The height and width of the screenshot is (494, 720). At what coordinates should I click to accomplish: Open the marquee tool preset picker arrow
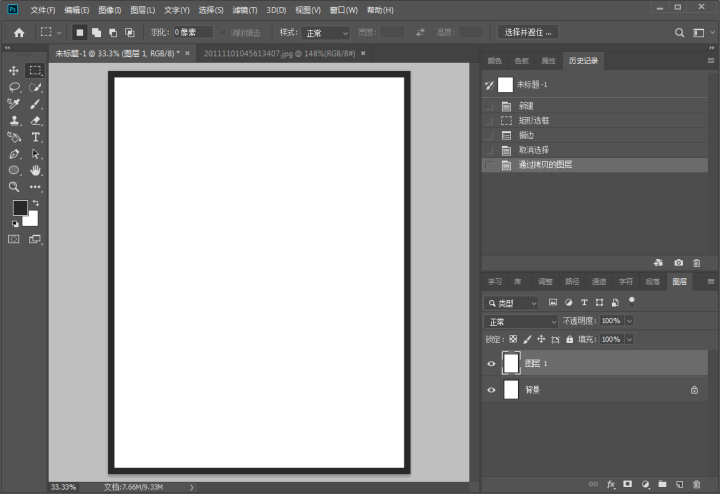pos(59,33)
